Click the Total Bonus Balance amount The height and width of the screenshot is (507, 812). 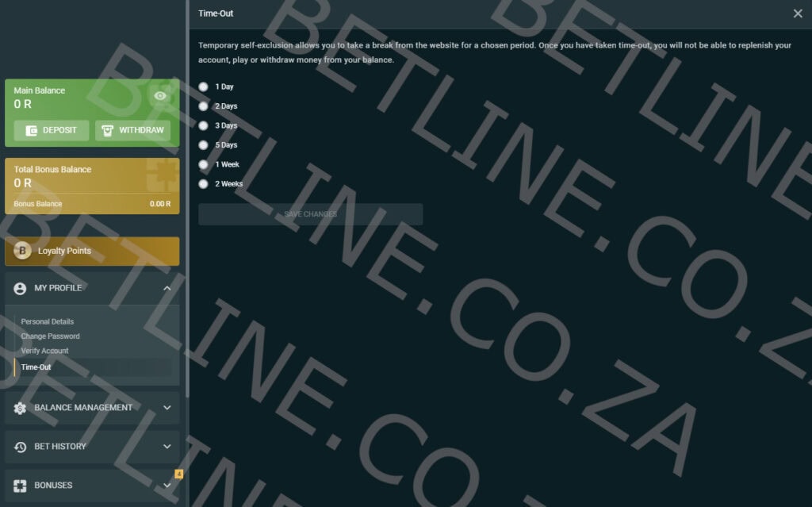[x=23, y=183]
